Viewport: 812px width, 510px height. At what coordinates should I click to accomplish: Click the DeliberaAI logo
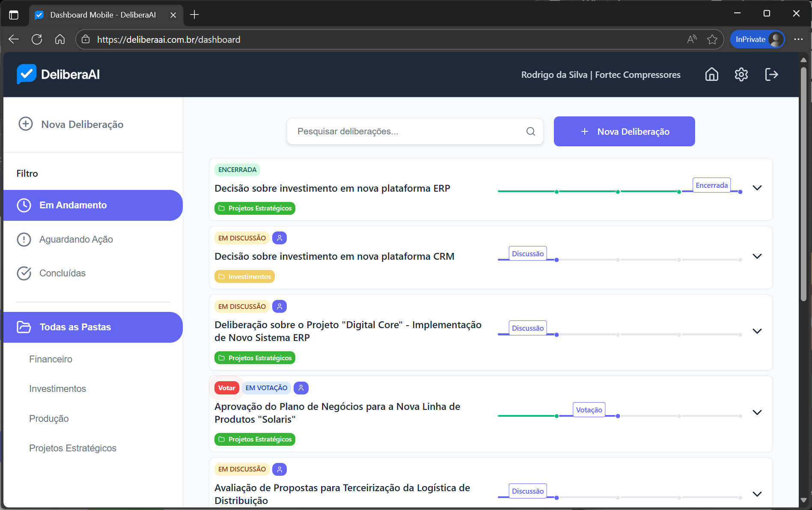coord(58,74)
